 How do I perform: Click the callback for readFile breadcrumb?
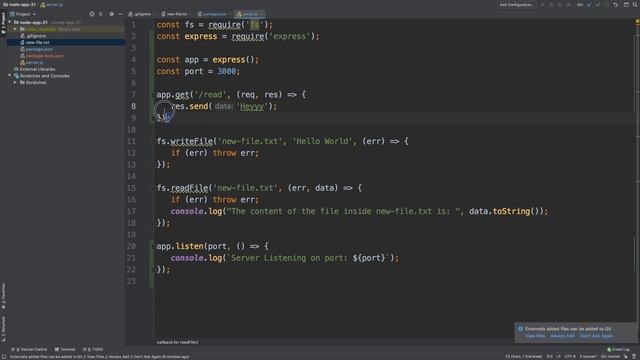(178, 342)
